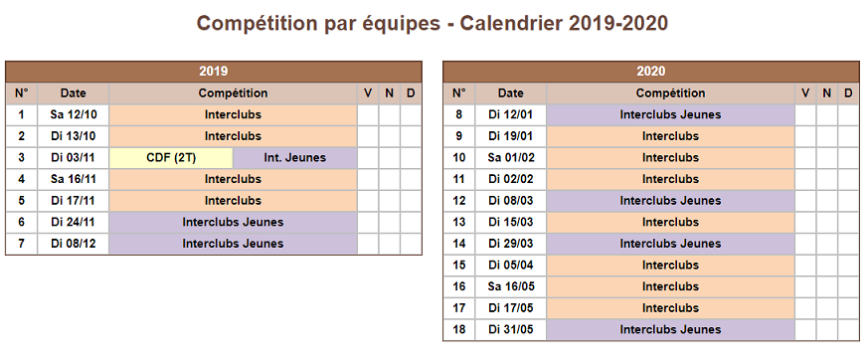Click the D cell for match number 7

coord(411,244)
